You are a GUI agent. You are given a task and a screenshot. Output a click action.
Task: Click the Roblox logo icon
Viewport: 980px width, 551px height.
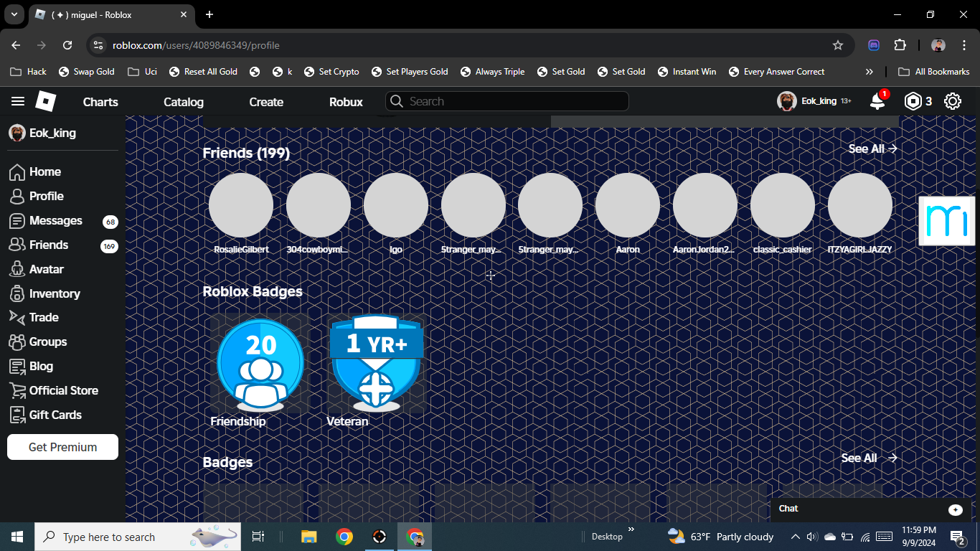tap(45, 101)
